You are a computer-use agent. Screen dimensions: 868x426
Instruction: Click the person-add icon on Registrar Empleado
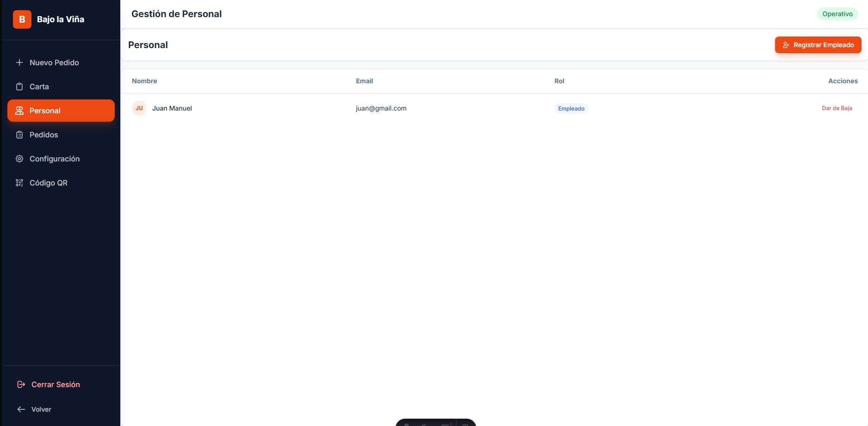point(786,45)
